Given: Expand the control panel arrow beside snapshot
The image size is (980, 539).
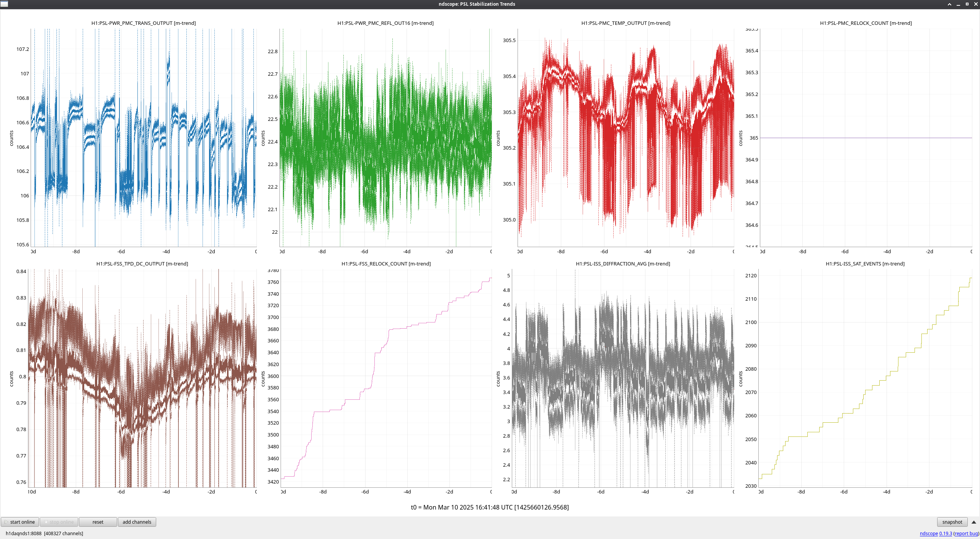Looking at the screenshot, I should pyautogui.click(x=974, y=522).
